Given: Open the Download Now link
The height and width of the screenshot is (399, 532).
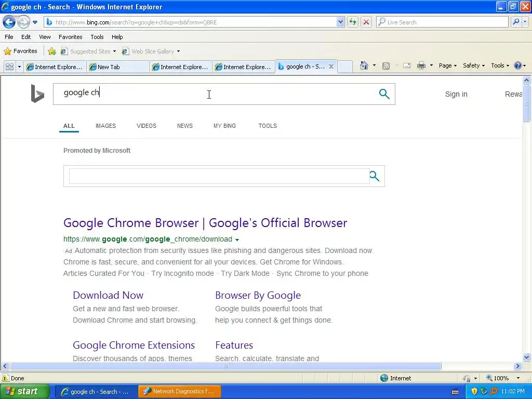Looking at the screenshot, I should point(108,295).
